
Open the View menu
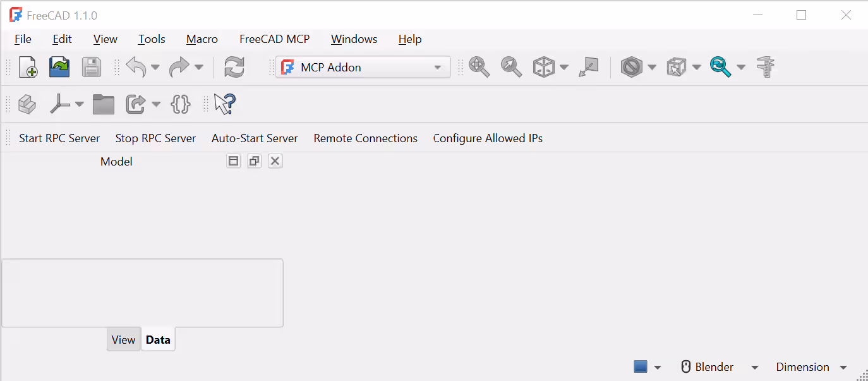[105, 39]
